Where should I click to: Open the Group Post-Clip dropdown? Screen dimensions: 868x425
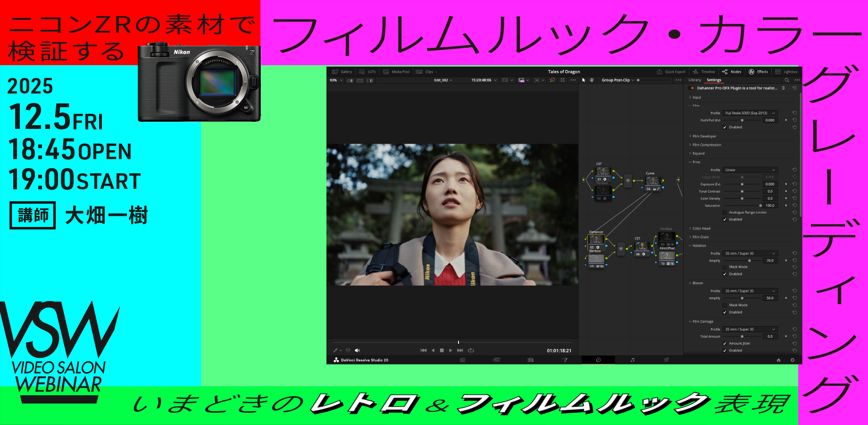click(x=618, y=80)
